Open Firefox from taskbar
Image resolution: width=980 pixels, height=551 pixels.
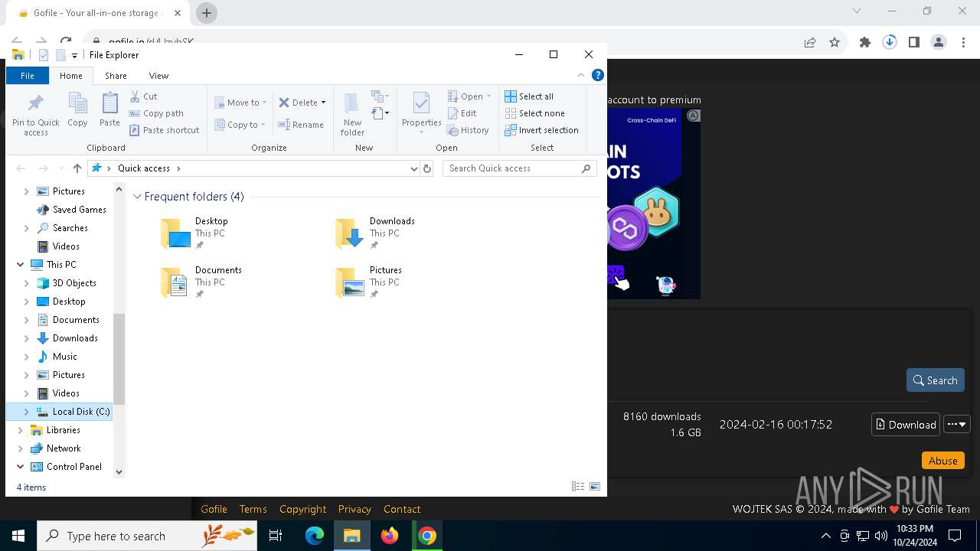click(x=390, y=536)
